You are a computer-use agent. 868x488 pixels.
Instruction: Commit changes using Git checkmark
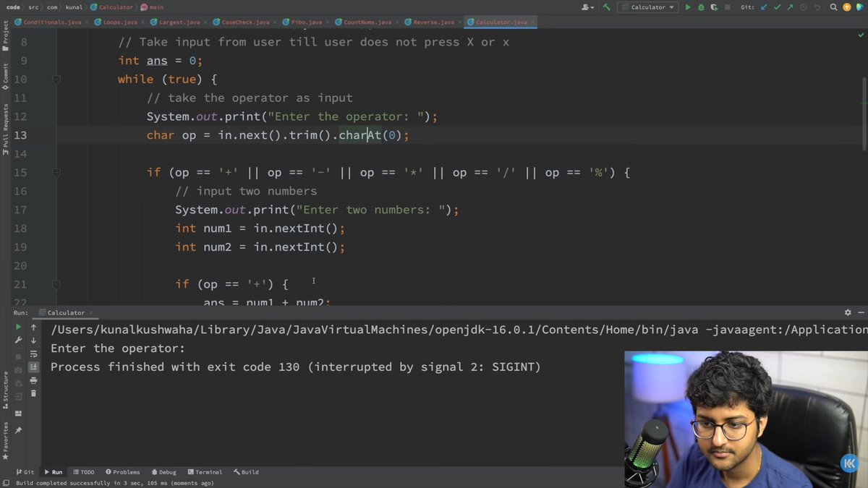[776, 7]
